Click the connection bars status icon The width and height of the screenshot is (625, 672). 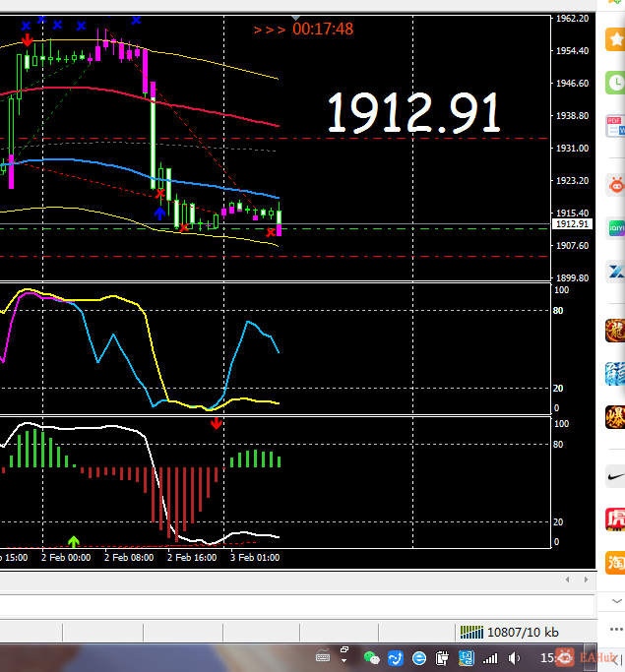(x=471, y=632)
